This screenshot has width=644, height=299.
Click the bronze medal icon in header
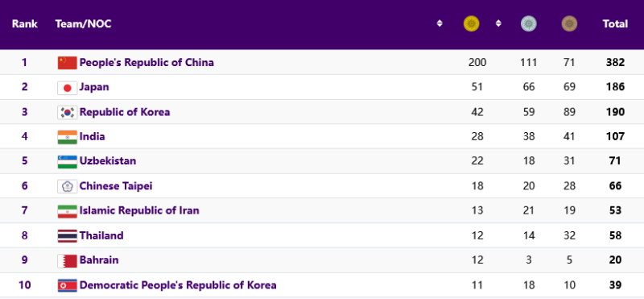coord(569,24)
